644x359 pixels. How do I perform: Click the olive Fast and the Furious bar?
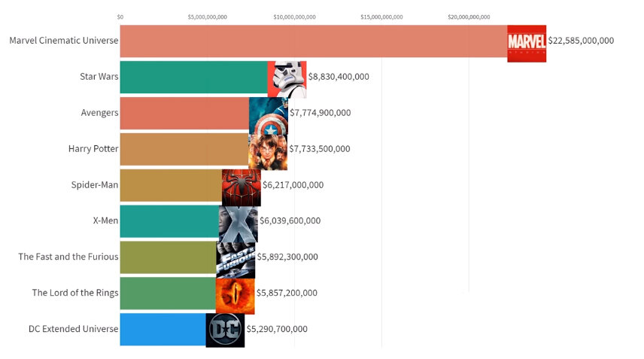click(169, 257)
